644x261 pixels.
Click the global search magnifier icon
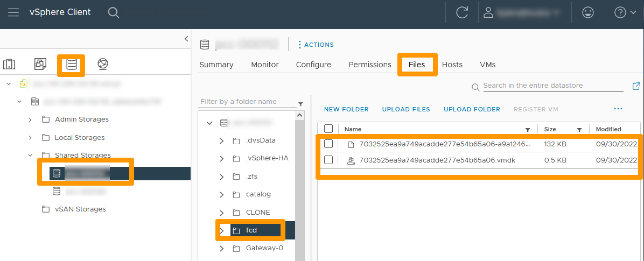(x=114, y=12)
